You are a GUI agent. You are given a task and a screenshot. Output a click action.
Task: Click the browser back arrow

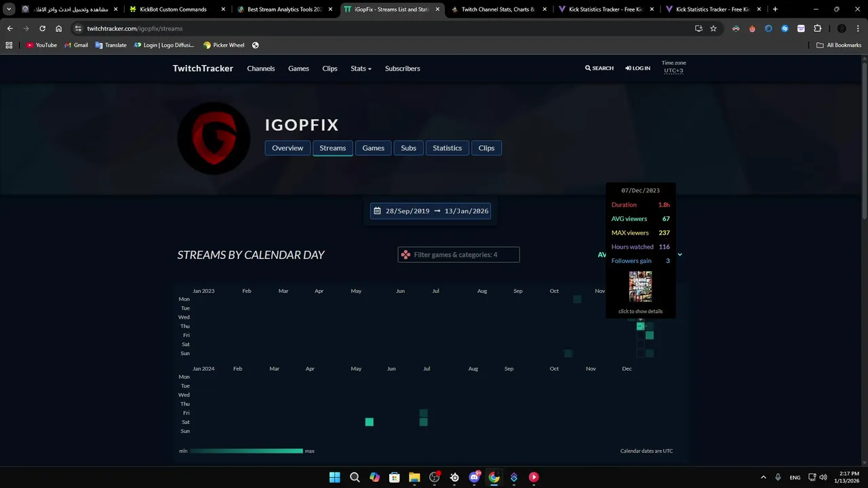tap(9, 28)
